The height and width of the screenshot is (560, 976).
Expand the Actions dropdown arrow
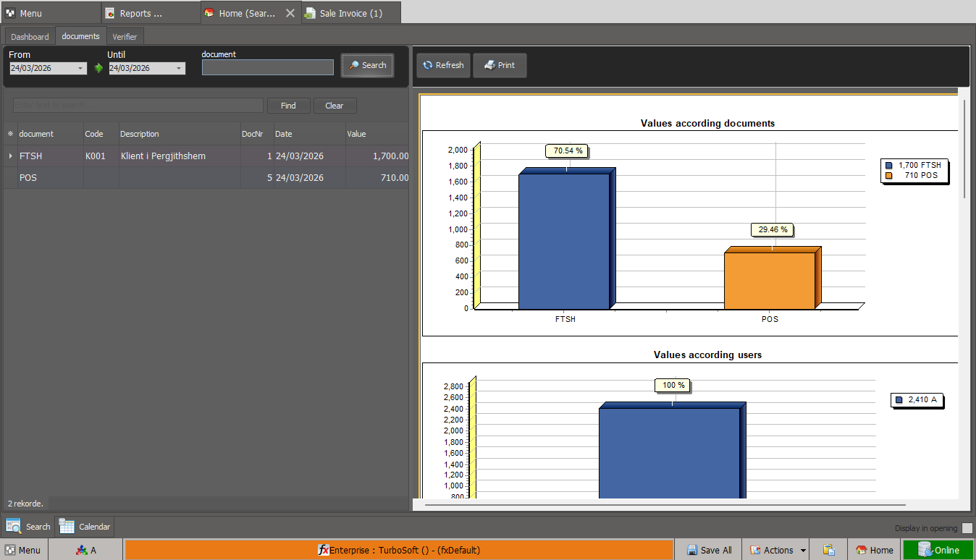[803, 551]
